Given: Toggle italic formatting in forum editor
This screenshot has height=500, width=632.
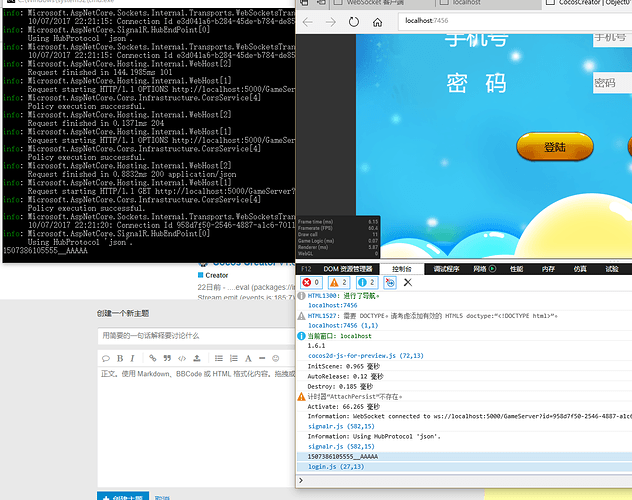Looking at the screenshot, I should pos(132,358).
